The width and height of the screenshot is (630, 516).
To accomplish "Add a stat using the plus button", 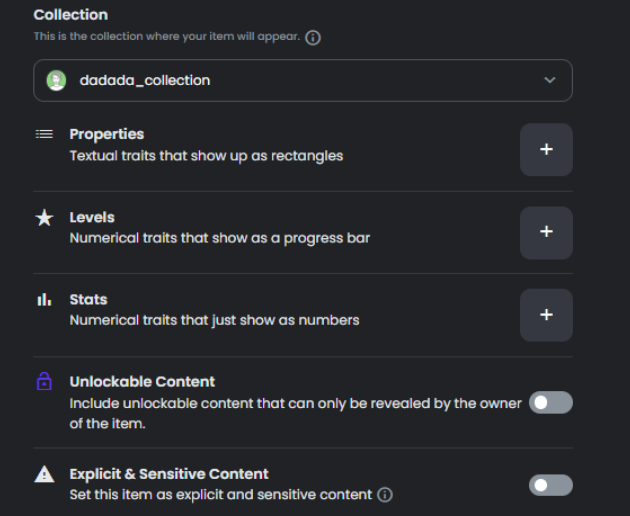I will pyautogui.click(x=546, y=315).
